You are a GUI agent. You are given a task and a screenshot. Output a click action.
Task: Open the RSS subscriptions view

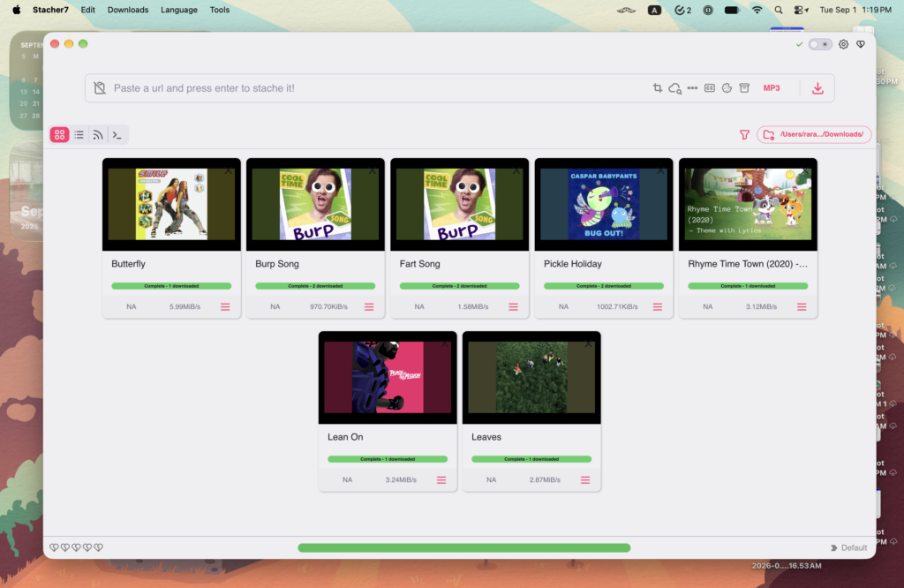pyautogui.click(x=98, y=135)
